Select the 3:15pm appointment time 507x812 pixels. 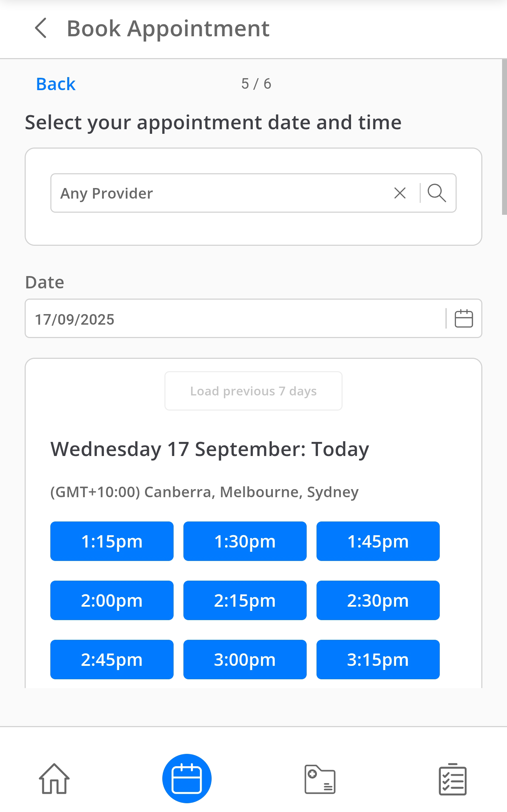[378, 660]
